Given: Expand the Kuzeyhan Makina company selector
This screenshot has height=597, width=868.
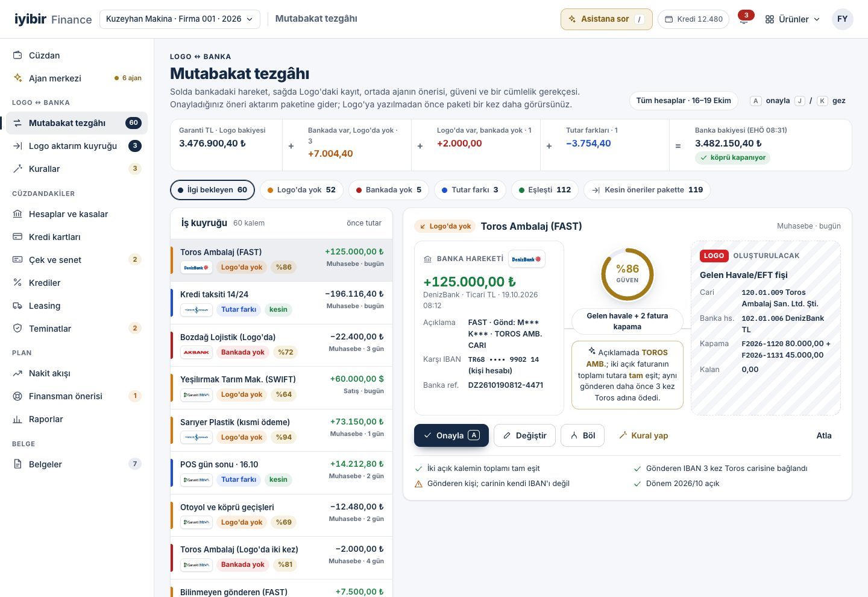Looking at the screenshot, I should point(180,19).
